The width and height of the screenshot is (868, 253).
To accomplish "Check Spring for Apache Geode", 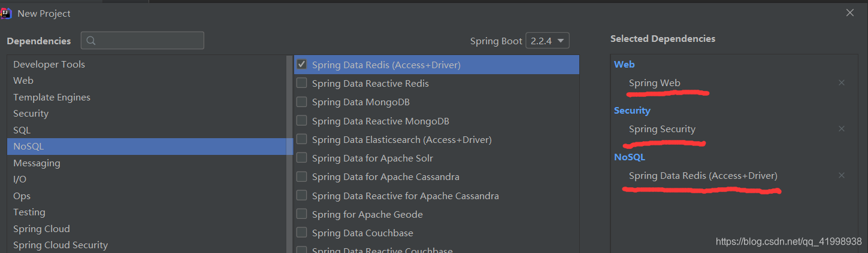I will pyautogui.click(x=302, y=214).
